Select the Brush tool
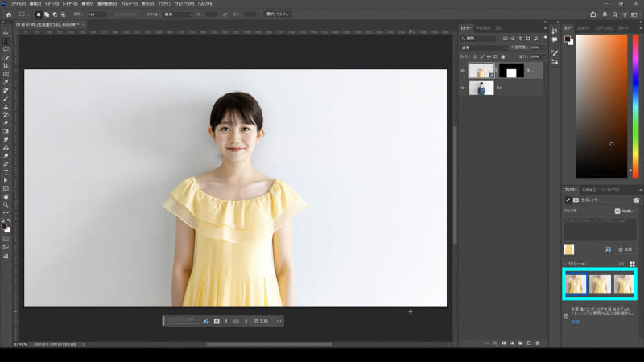Screen dimensions: 644x362 pos(6,99)
